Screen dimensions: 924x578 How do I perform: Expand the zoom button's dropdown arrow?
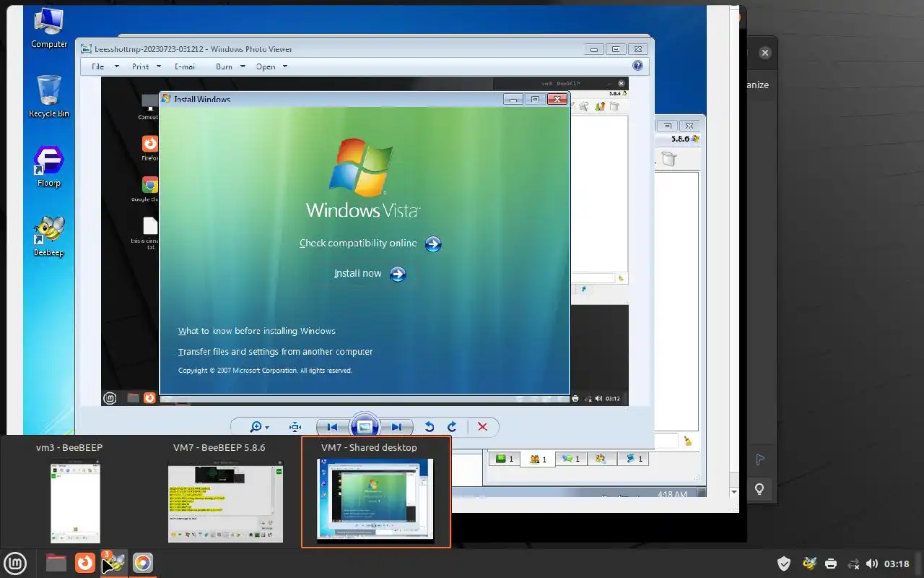pos(267,428)
